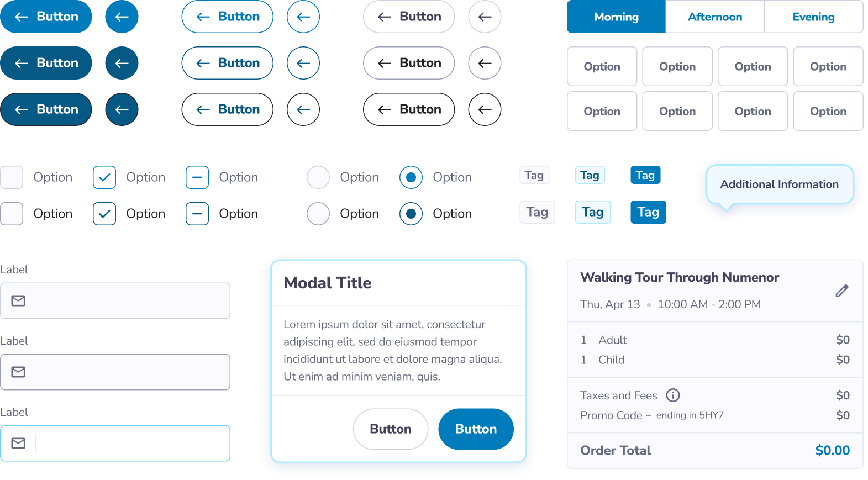This screenshot has width=868, height=480.
Task: Click the solid blue Button in the modal
Action: [476, 429]
